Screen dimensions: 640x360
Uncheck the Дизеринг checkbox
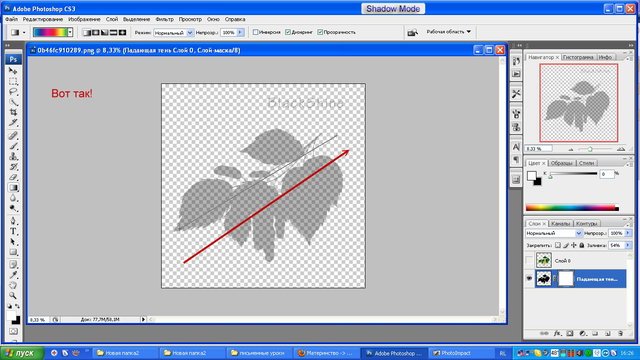coord(288,32)
